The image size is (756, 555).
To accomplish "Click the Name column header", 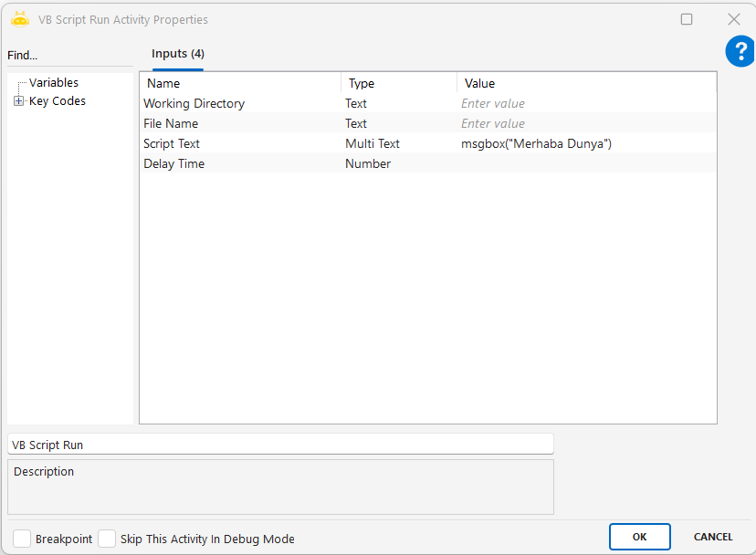I will (239, 83).
